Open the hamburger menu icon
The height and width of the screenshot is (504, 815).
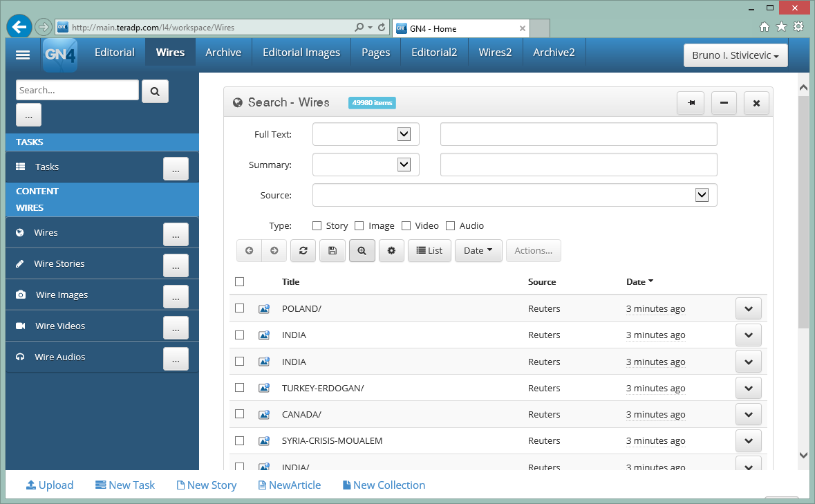pyautogui.click(x=23, y=55)
